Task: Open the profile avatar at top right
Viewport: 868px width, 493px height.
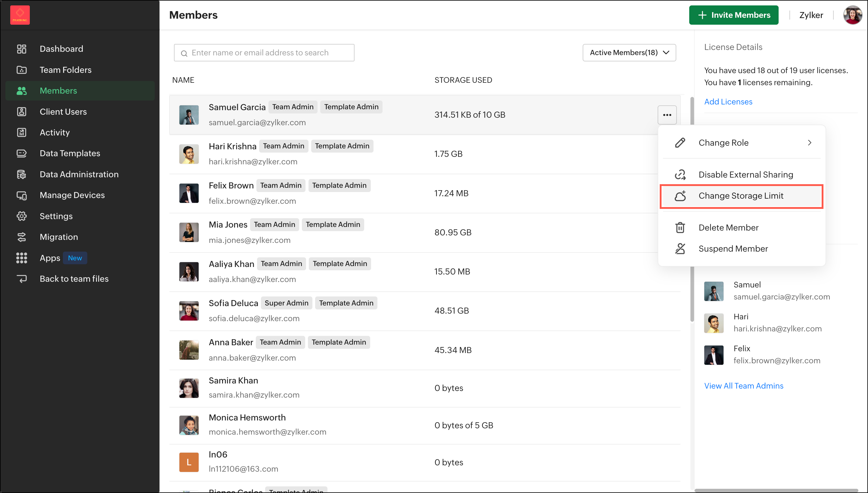Action: [x=852, y=15]
